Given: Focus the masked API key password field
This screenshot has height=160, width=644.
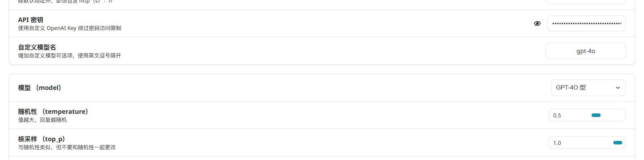Looking at the screenshot, I should click(586, 23).
